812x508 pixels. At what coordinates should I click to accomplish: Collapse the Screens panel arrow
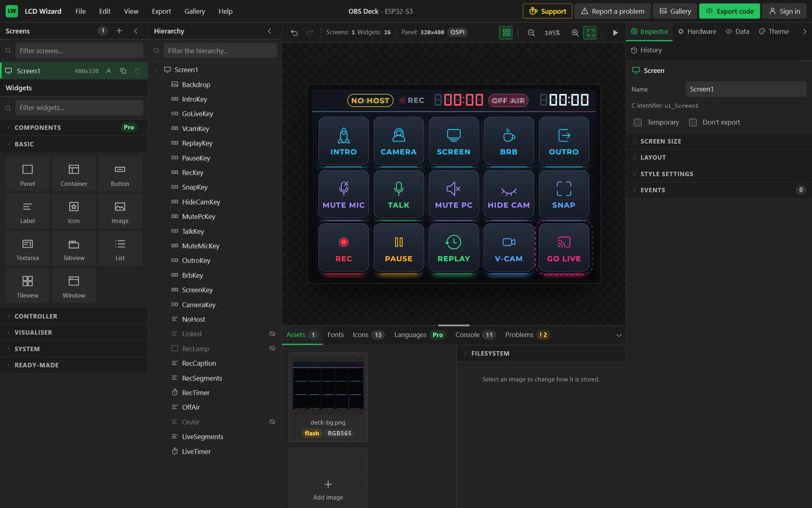136,31
